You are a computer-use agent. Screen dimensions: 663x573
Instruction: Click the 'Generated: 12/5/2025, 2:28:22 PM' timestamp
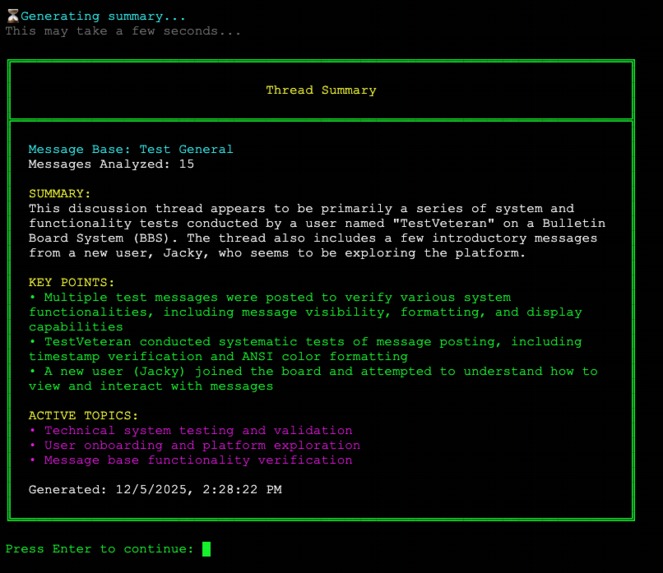click(x=155, y=490)
